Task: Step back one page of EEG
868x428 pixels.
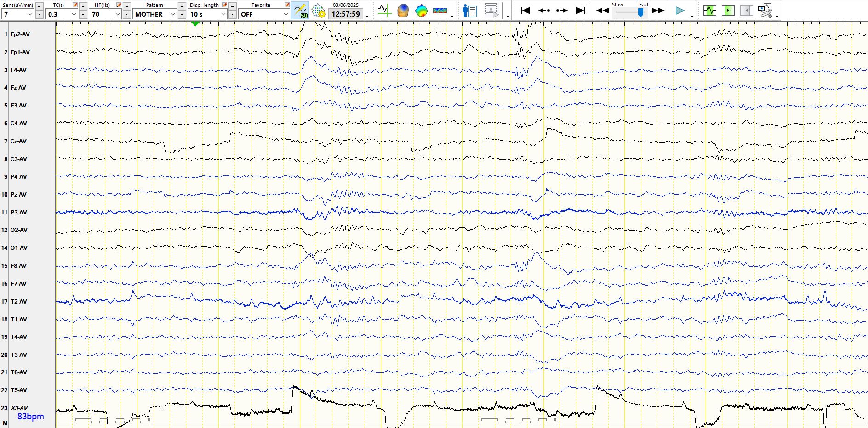Action: point(544,11)
